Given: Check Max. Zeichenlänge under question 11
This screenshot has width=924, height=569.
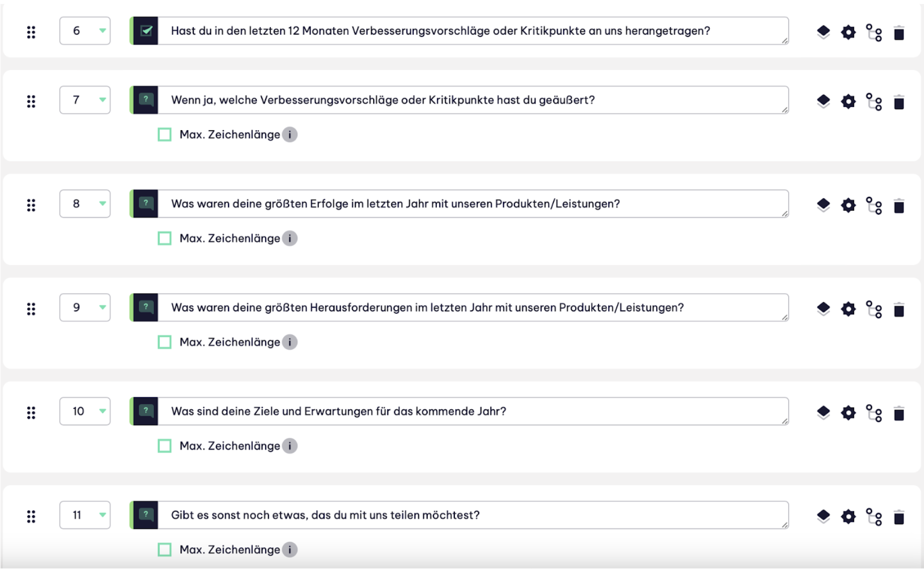Looking at the screenshot, I should coord(165,550).
